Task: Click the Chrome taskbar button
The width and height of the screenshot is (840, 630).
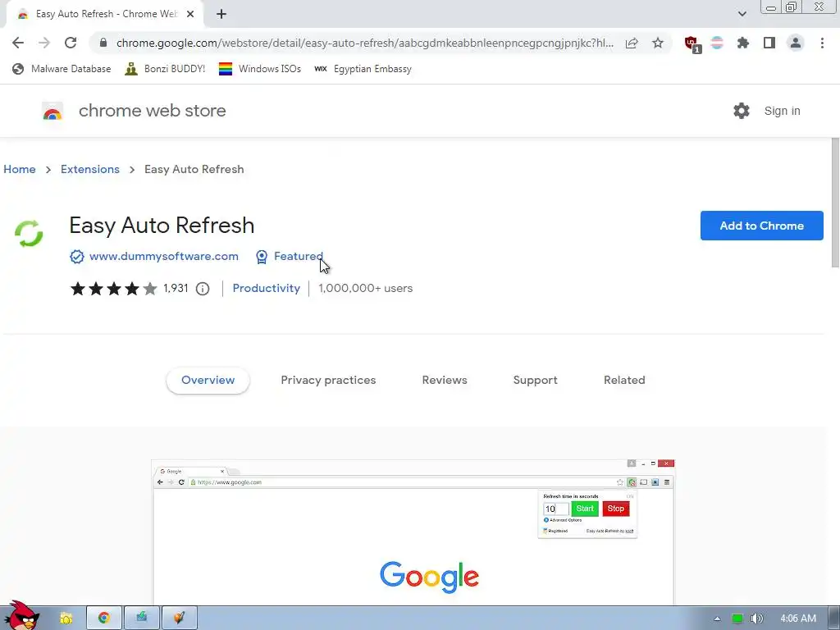Action: (104, 618)
